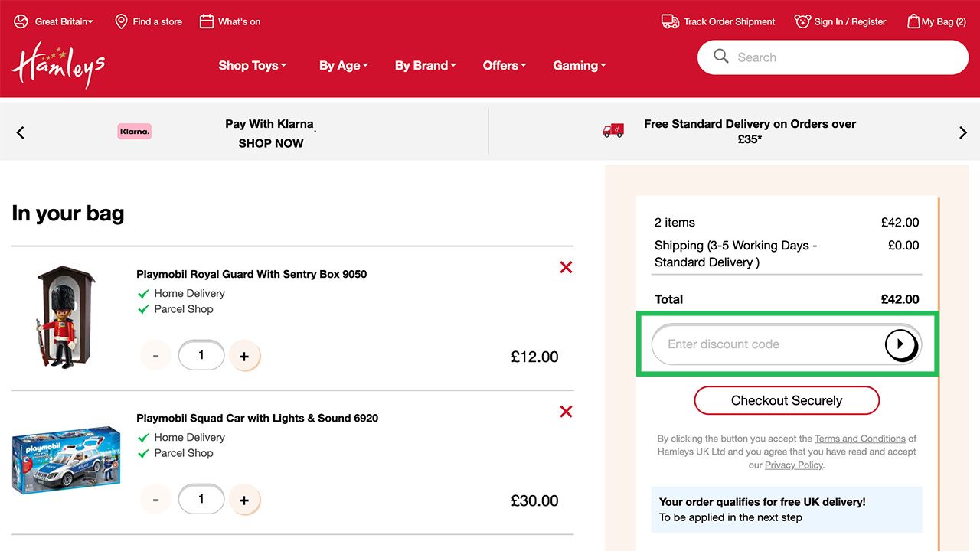This screenshot has width=980, height=551.
Task: Expand the By Age menu
Action: click(344, 66)
